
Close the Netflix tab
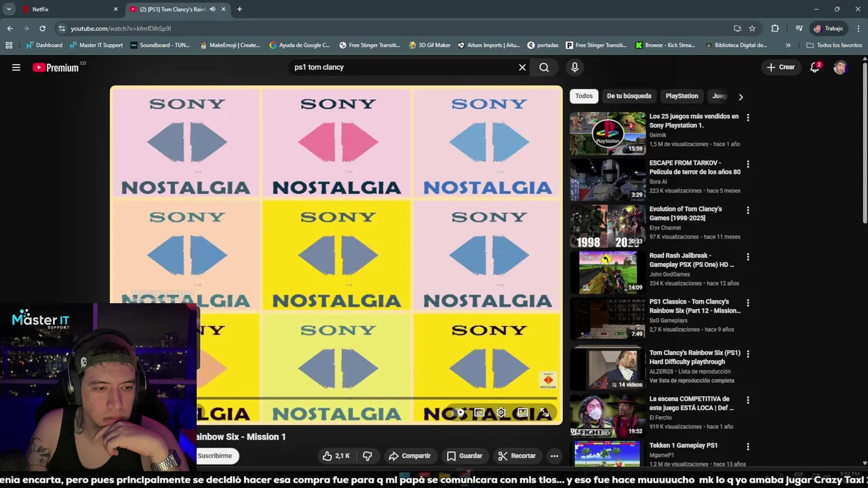coord(115,9)
